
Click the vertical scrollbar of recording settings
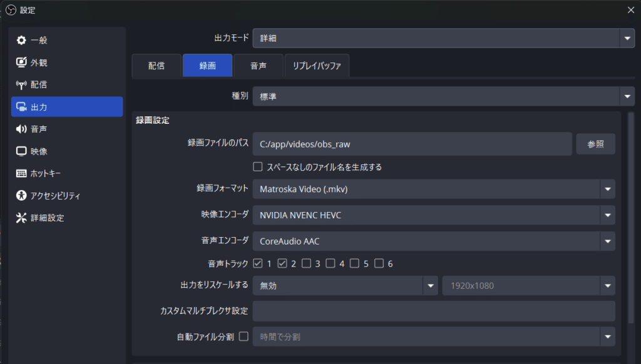631,216
